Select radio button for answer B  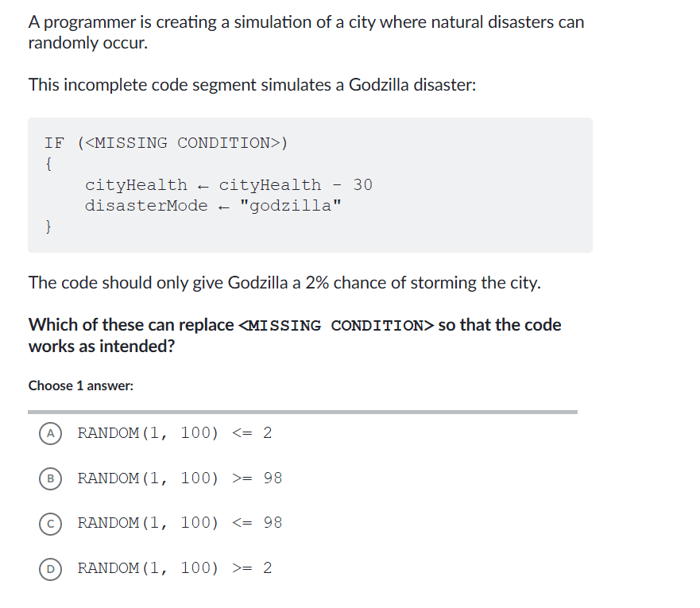[x=49, y=478]
